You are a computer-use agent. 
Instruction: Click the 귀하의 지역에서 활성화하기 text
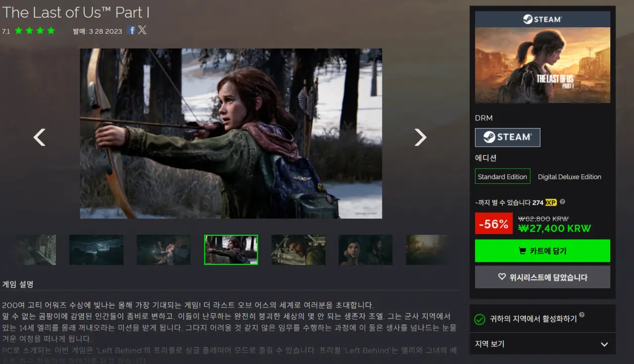coord(533,319)
